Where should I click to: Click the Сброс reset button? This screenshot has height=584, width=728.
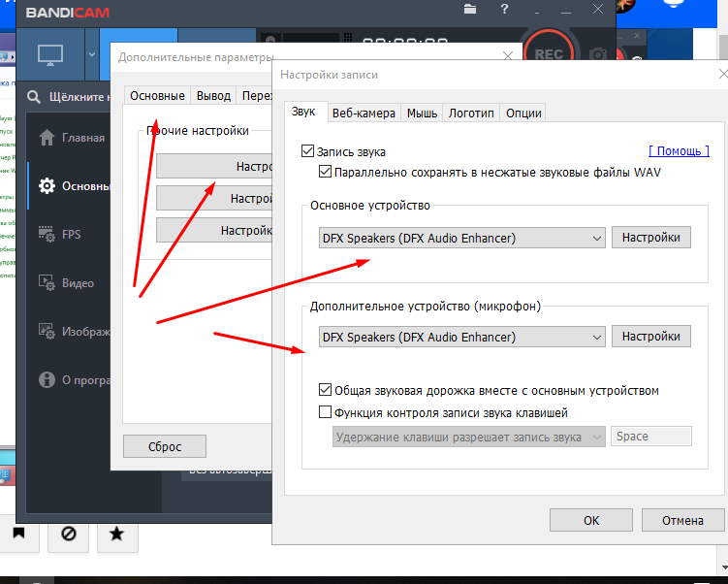(165, 446)
